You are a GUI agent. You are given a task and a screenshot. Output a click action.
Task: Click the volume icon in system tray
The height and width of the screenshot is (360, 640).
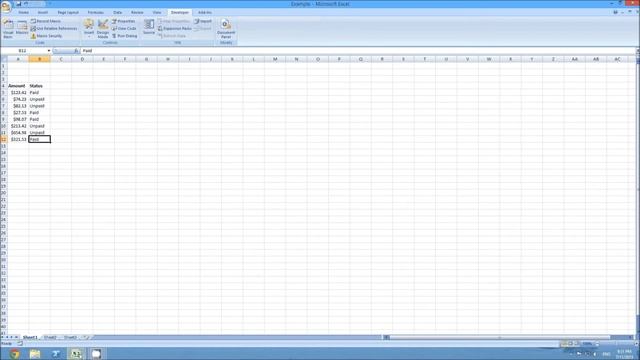(x=594, y=354)
